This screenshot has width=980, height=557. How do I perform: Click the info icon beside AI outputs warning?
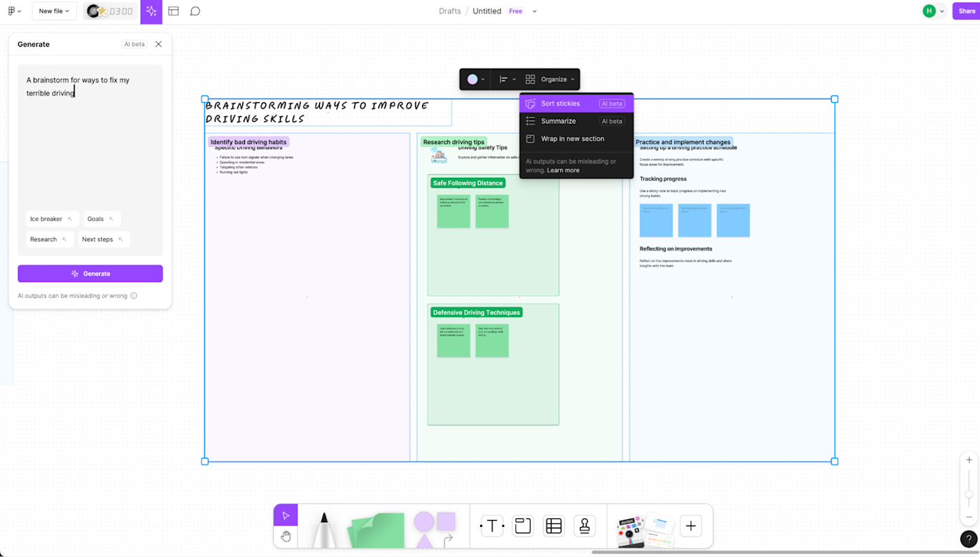click(134, 296)
